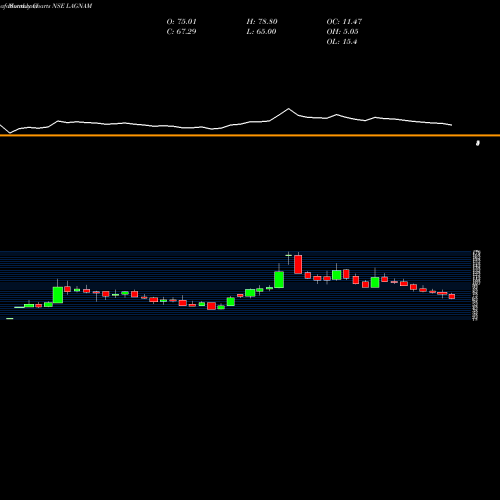This screenshot has height=500, width=500.
Task: Click the 'OC: 11.47' value
Action: (344, 22)
